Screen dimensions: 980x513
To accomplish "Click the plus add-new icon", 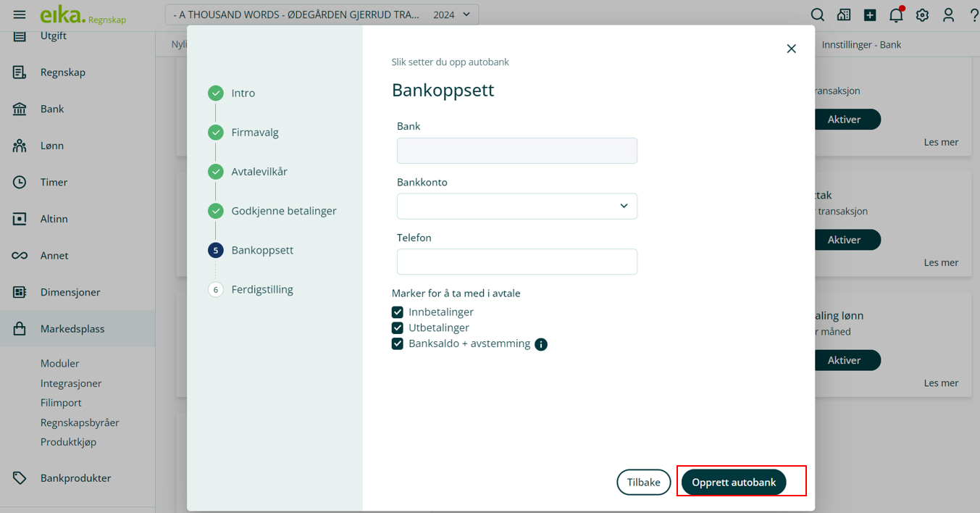I will click(870, 15).
